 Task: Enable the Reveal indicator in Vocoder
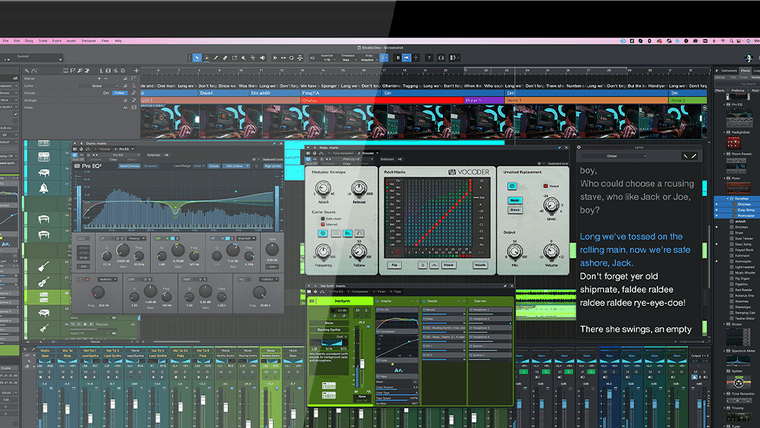click(x=544, y=186)
